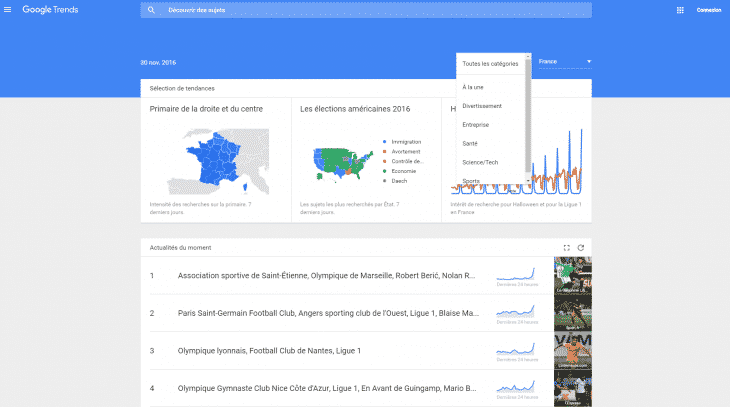Click the category list scrollbar
730x407 pixels.
528,115
